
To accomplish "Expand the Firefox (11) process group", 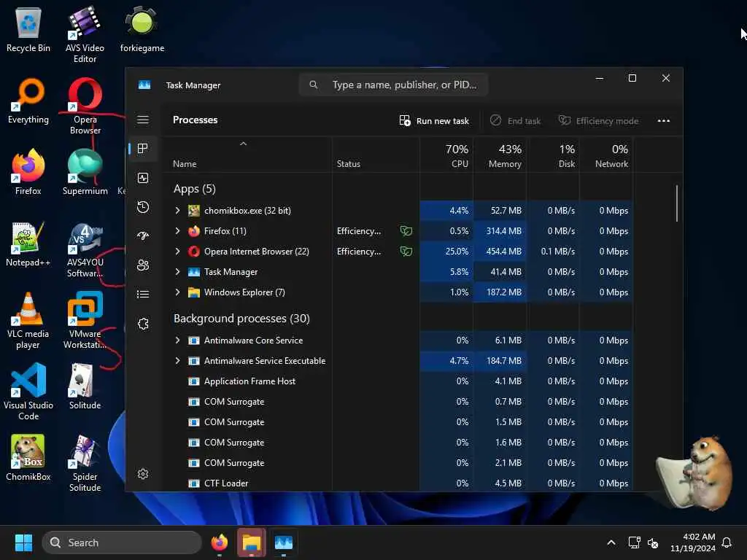I will click(x=177, y=231).
